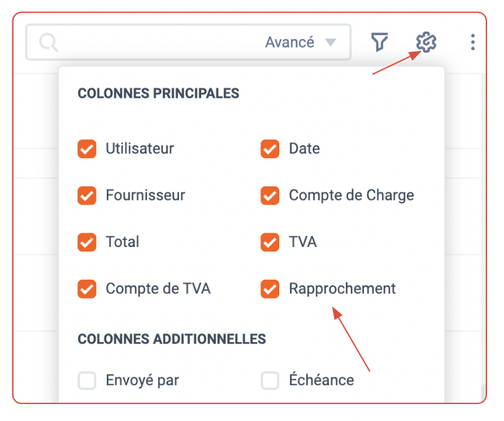This screenshot has width=504, height=421.
Task: Click the Compte de Charge label
Action: coord(352,196)
